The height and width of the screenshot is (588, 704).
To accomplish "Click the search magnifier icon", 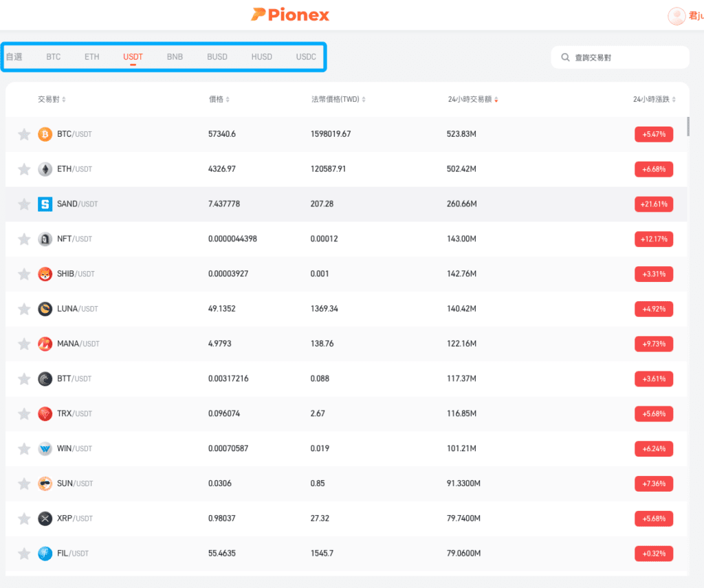I will click(x=565, y=57).
